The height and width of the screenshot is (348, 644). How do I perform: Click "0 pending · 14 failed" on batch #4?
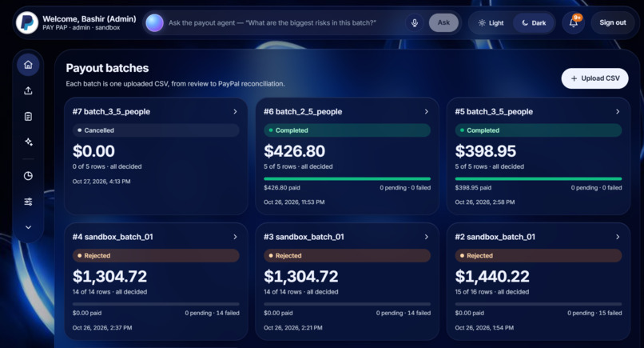pyautogui.click(x=212, y=313)
